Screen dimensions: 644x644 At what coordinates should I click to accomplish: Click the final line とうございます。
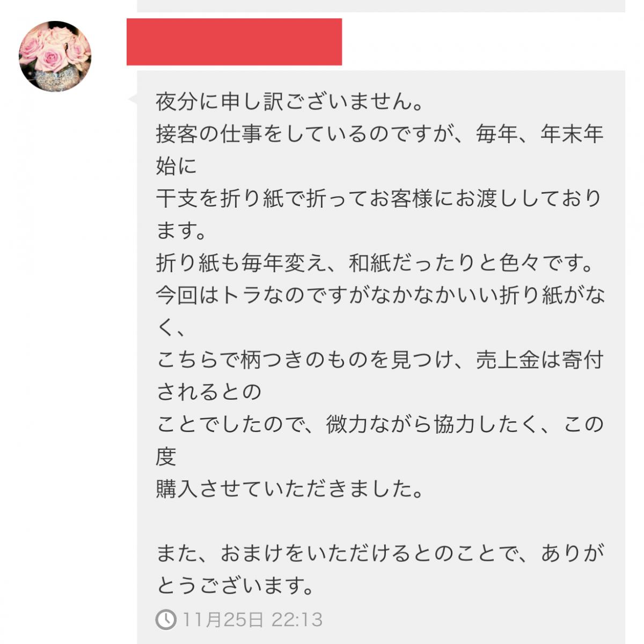coord(236,586)
